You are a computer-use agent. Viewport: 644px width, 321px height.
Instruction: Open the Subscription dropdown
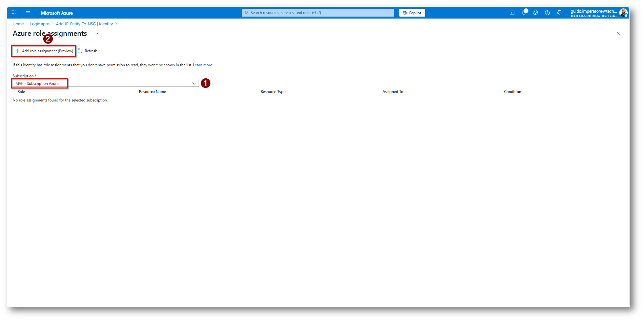(105, 84)
